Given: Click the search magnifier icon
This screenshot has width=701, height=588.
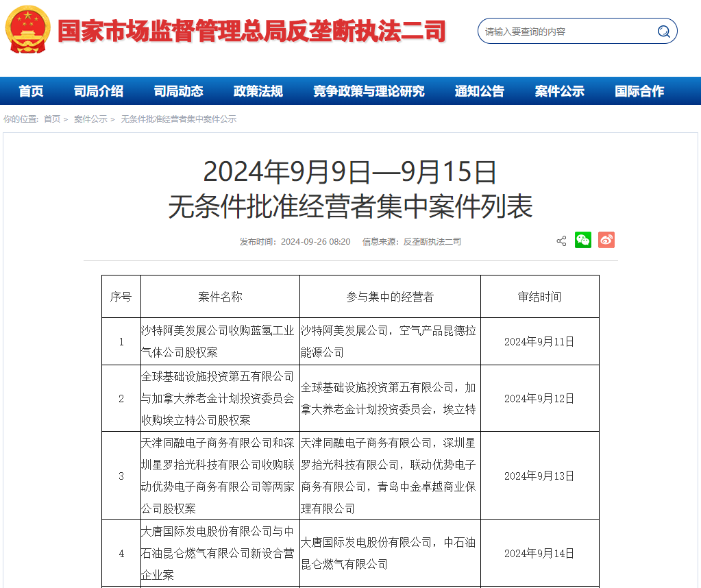Looking at the screenshot, I should [x=663, y=32].
